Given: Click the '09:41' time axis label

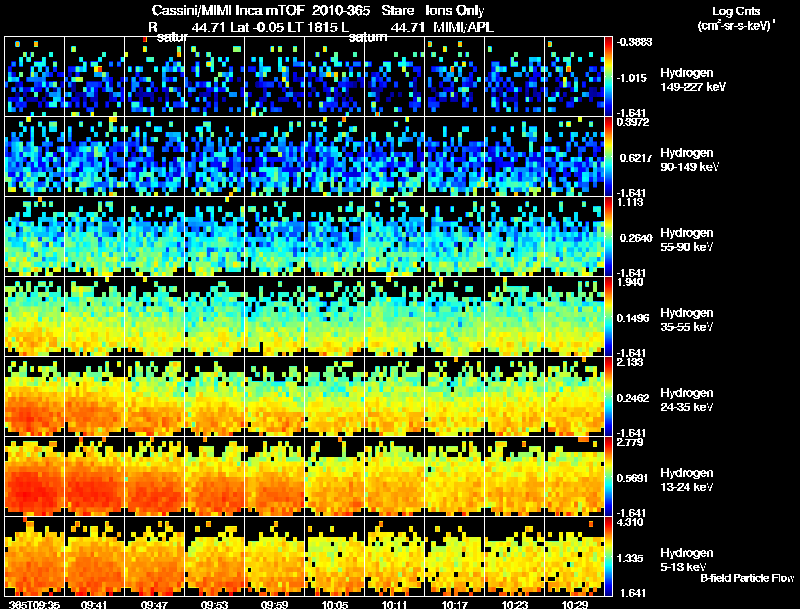Looking at the screenshot, I should click(x=94, y=604).
